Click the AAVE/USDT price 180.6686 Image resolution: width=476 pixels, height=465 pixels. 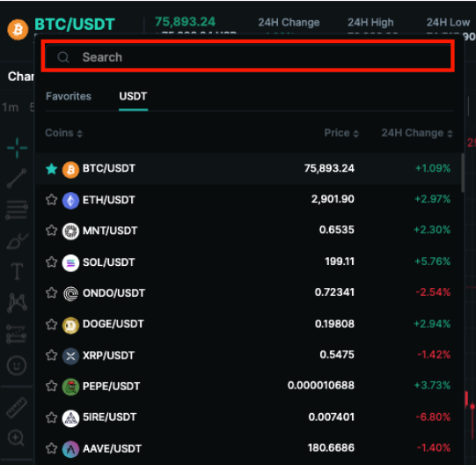(x=331, y=448)
